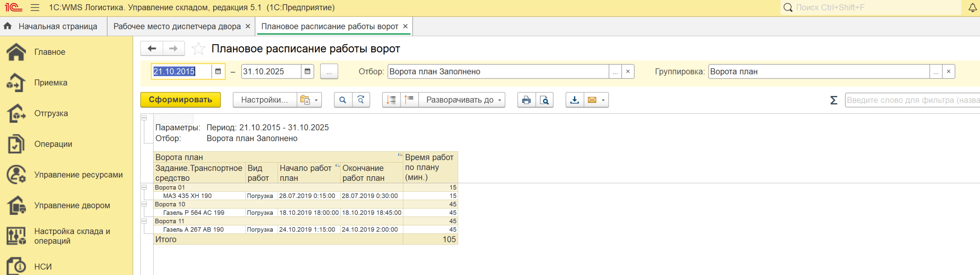Open print preview icon

pyautogui.click(x=544, y=100)
